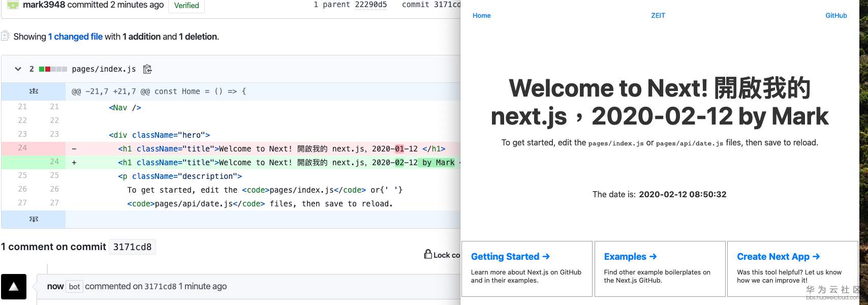The image size is (868, 305).
Task: Collapse the pages/index.js file diff
Action: pyautogui.click(x=18, y=69)
